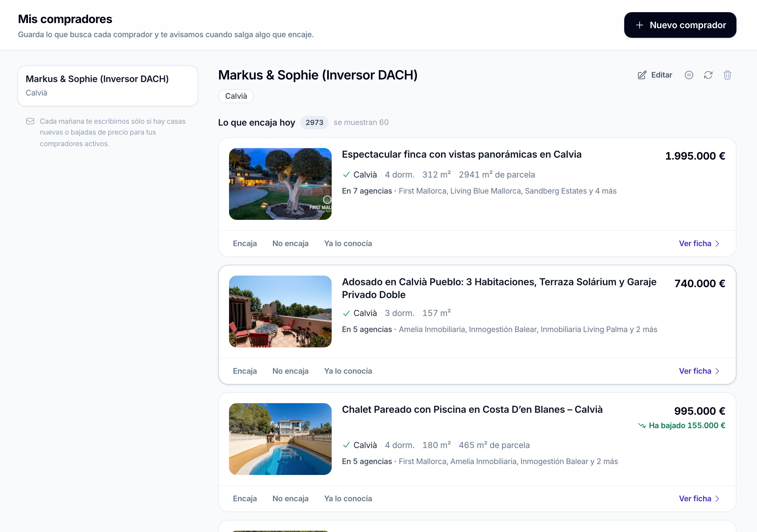Mark the Espectacular finca listing as Encaja

click(245, 244)
